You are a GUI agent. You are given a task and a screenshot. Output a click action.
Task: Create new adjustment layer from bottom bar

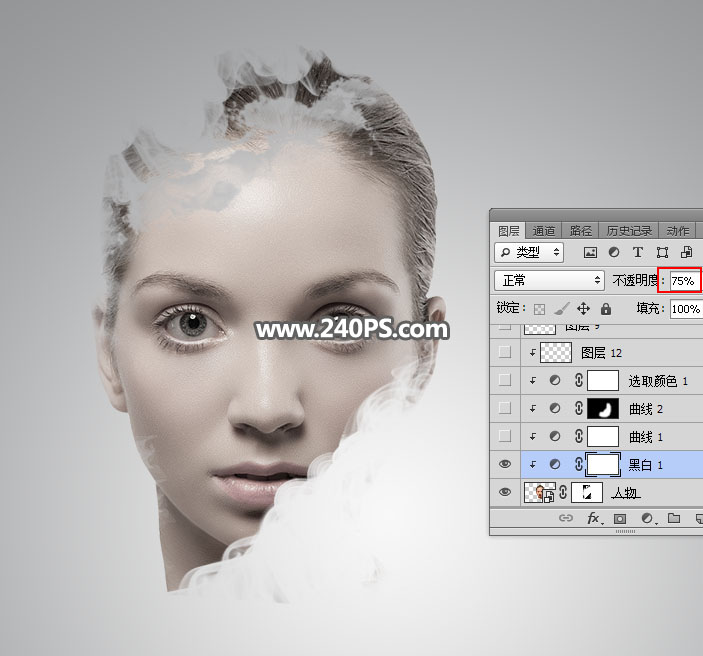[x=647, y=519]
